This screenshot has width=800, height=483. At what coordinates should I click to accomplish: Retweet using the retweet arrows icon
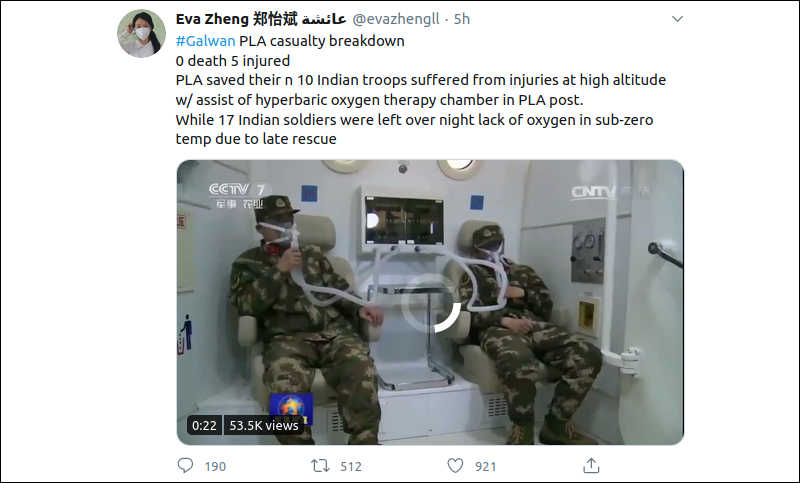(x=320, y=465)
